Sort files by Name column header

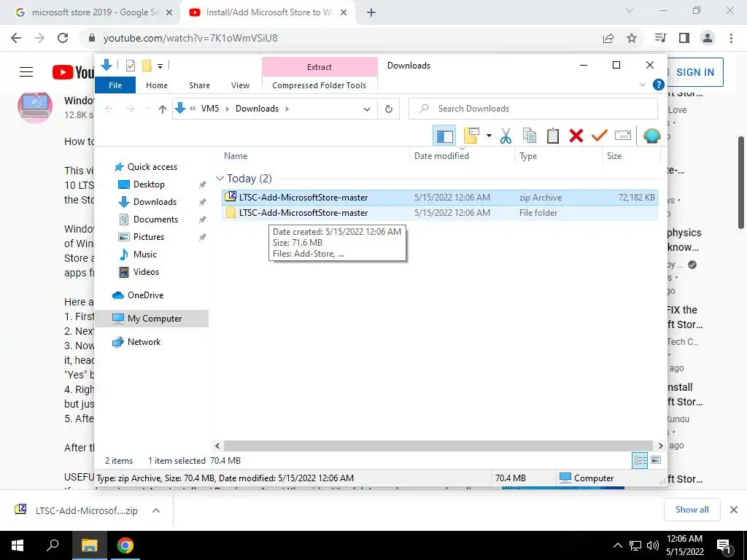click(x=236, y=156)
